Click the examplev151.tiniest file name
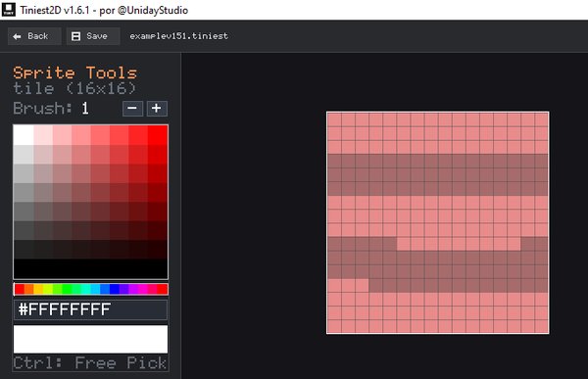This screenshot has height=379, width=588. [179, 36]
